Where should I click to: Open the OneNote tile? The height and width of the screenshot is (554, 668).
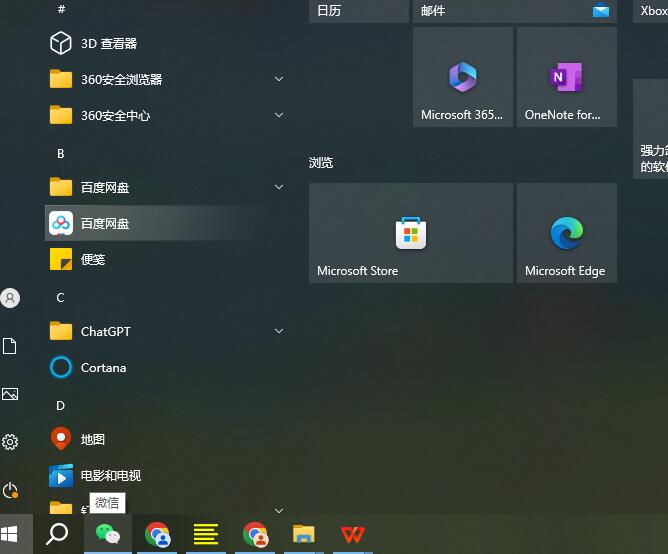pos(566,77)
